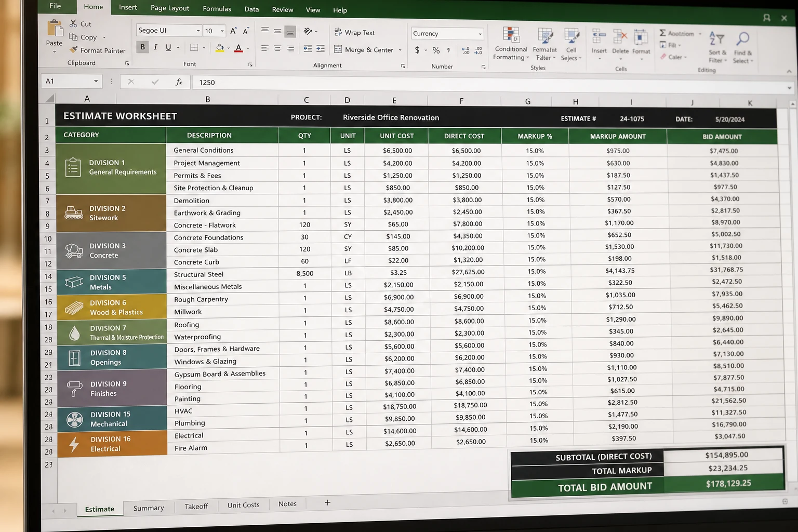Toggle the highlighted Bottom Align button
The width and height of the screenshot is (798, 532).
(x=290, y=32)
